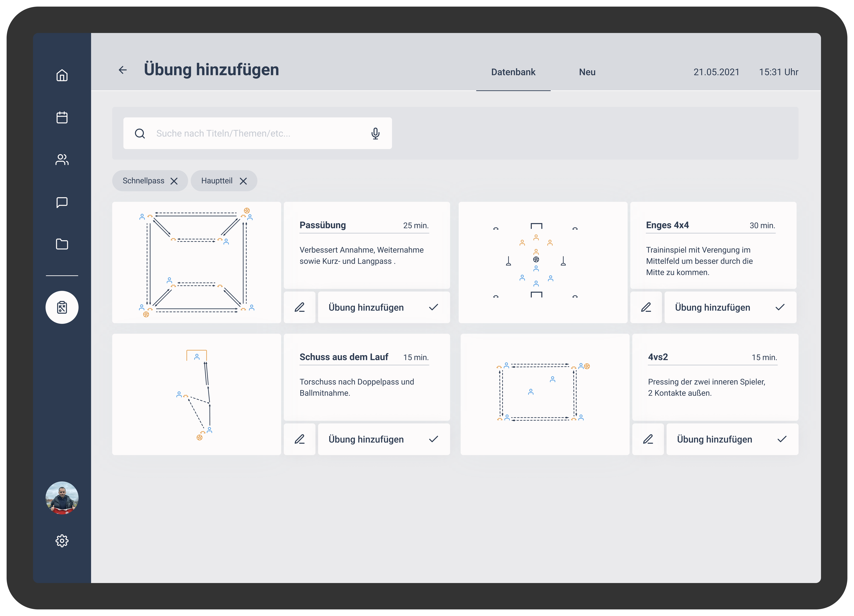Open the user profile avatar
This screenshot has height=616, width=854.
point(62,498)
